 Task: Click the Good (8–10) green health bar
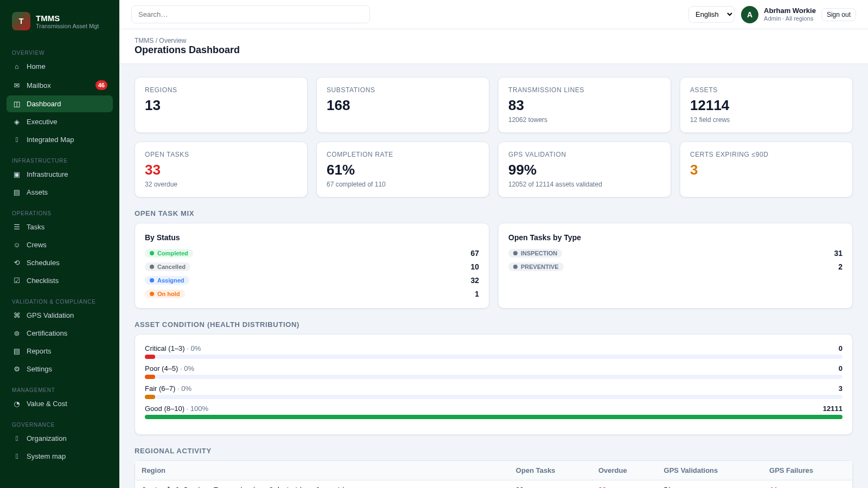coord(494,417)
